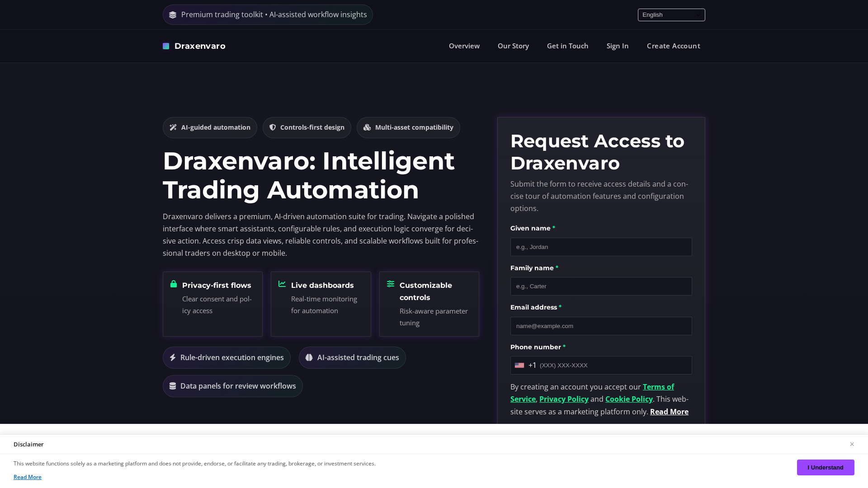Click the Intelligent Trading Automation headline

tap(308, 175)
